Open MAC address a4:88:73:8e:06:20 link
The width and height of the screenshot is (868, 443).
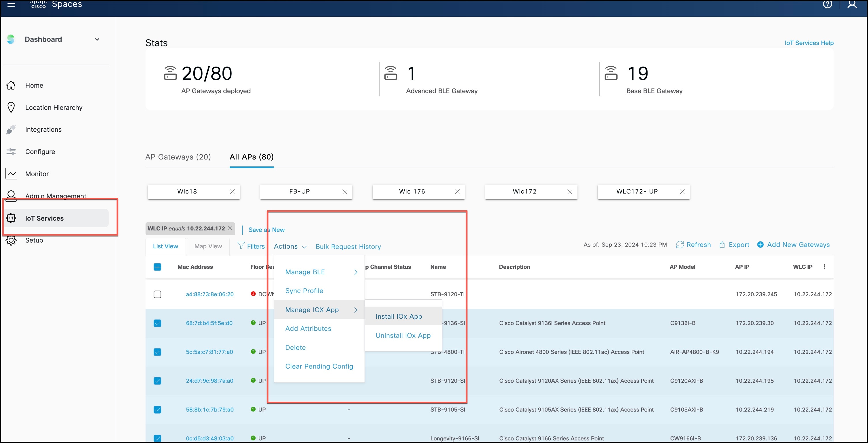pyautogui.click(x=210, y=294)
